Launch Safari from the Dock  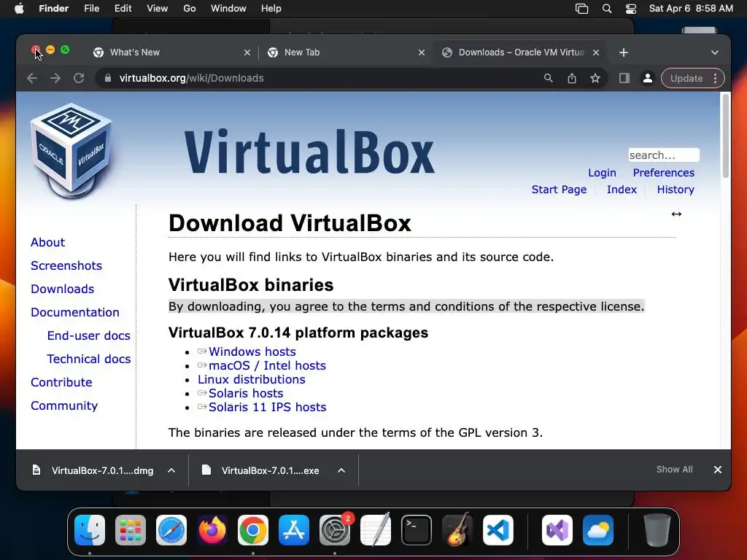(171, 530)
